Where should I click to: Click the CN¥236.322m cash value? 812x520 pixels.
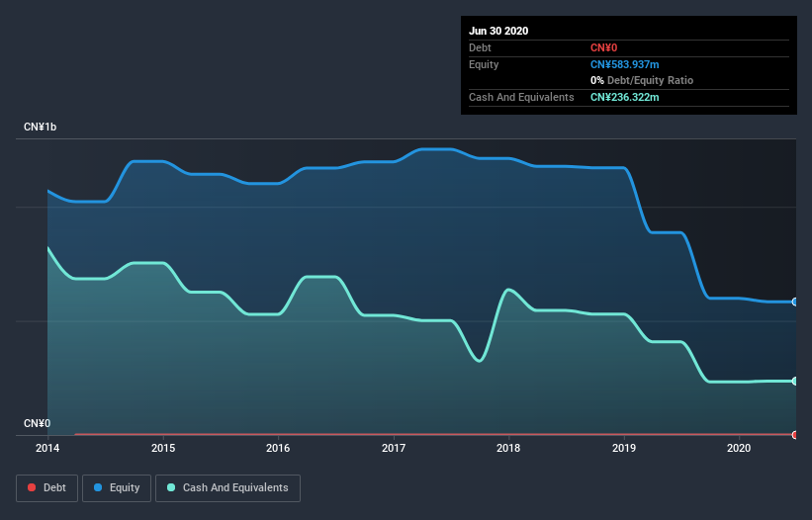[x=624, y=97]
